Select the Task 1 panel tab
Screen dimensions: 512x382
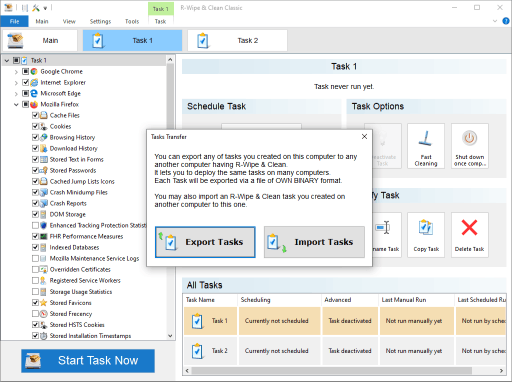(x=132, y=41)
